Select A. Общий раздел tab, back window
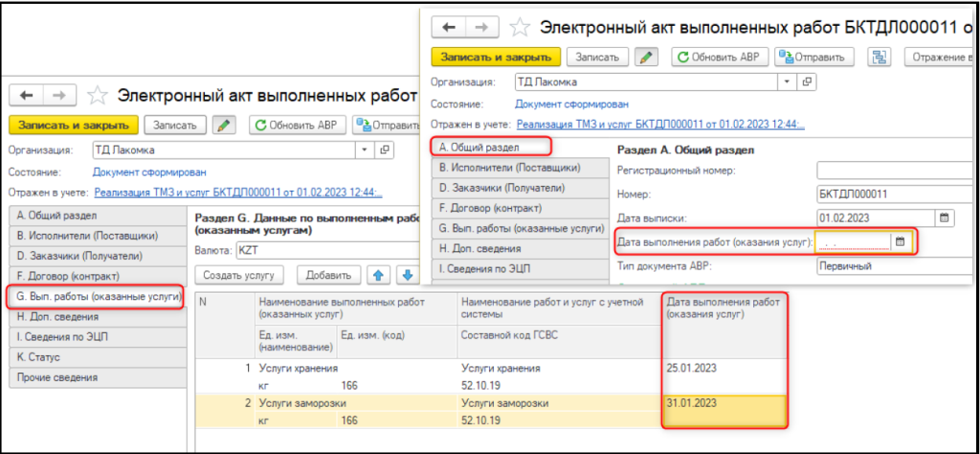 (98, 216)
